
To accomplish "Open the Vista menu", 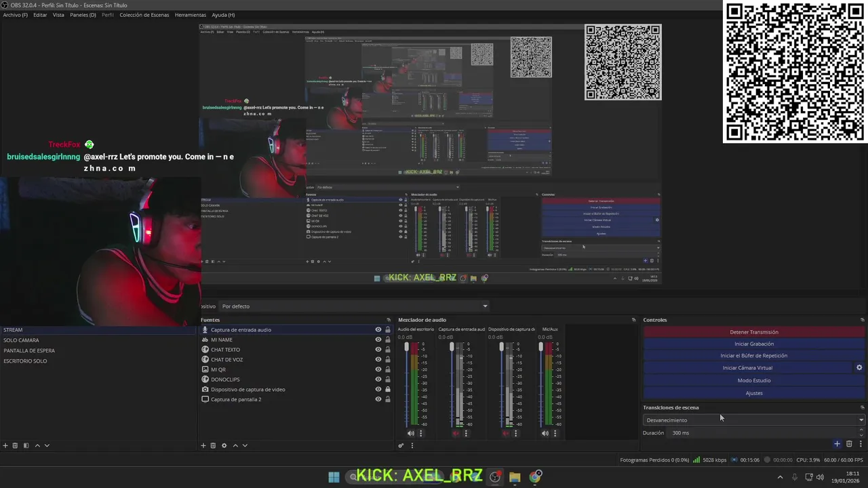I will [x=58, y=15].
